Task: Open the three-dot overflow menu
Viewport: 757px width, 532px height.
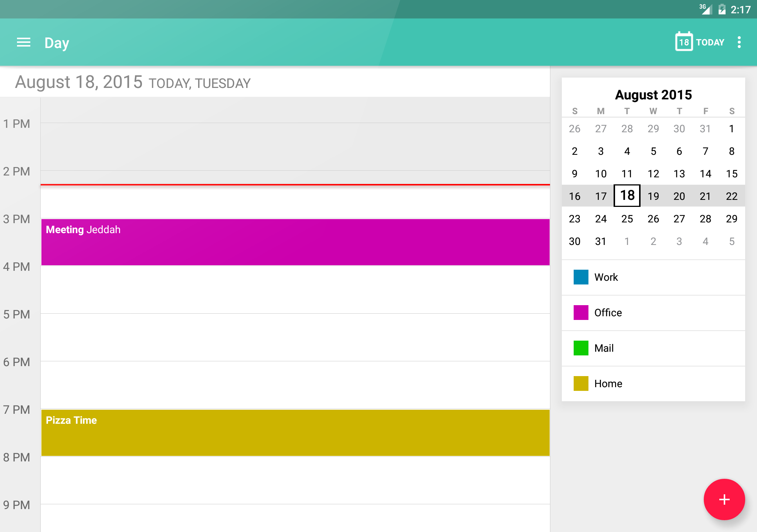Action: 739,42
